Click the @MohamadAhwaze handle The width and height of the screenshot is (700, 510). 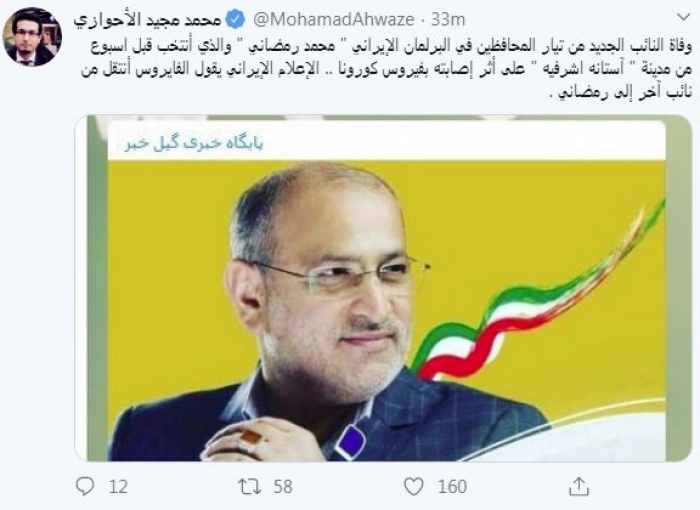[x=334, y=20]
